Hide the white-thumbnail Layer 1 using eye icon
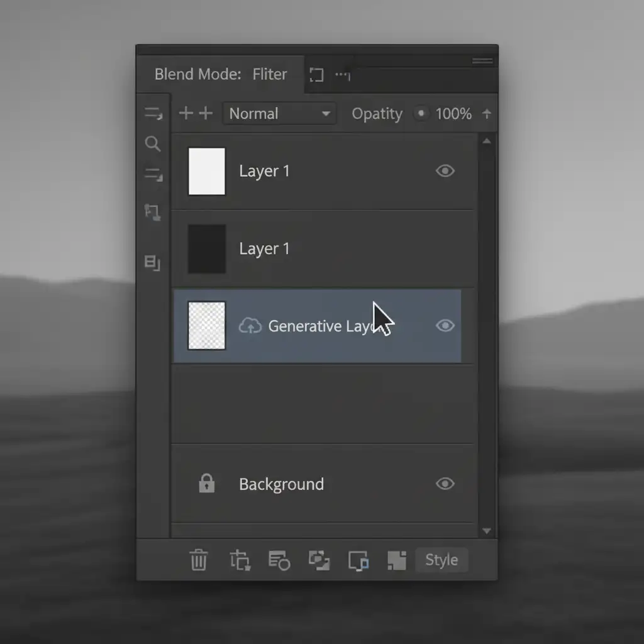 pyautogui.click(x=445, y=171)
